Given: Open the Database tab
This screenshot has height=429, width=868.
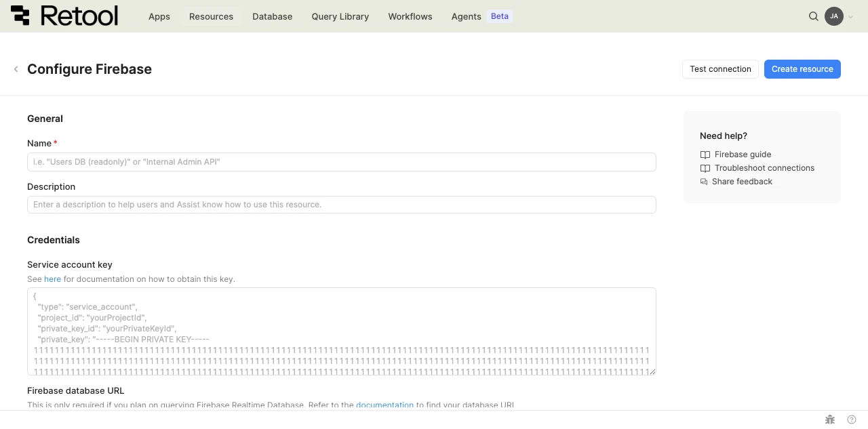Looking at the screenshot, I should click(273, 16).
